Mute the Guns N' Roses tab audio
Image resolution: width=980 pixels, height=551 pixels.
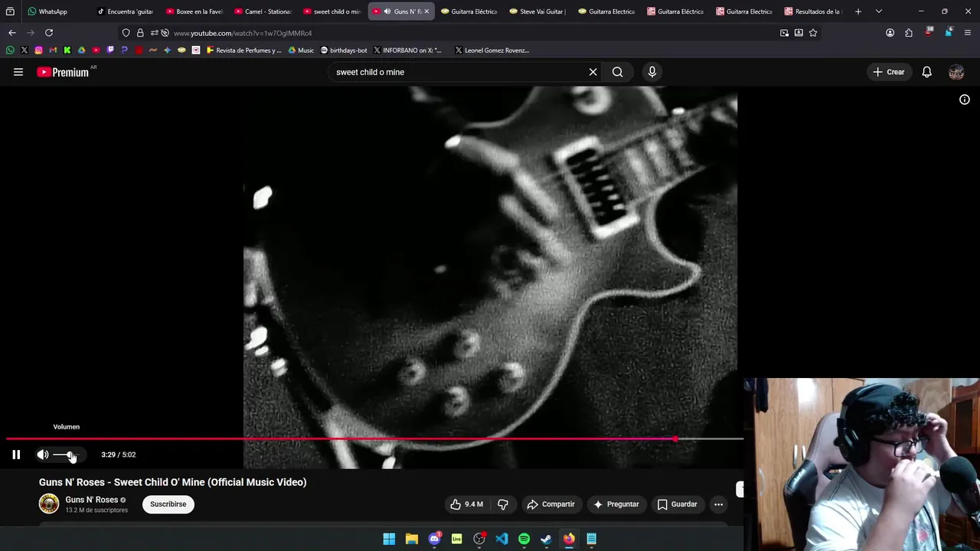(387, 11)
